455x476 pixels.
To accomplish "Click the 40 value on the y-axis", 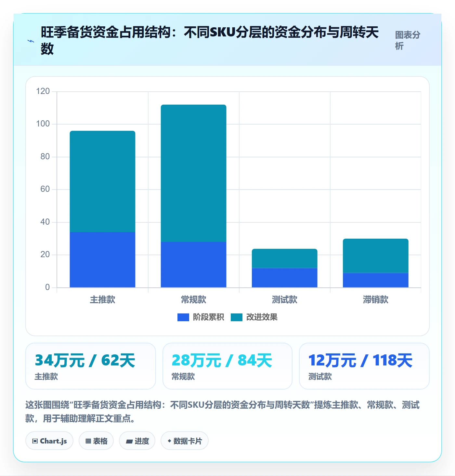I will click(45, 222).
